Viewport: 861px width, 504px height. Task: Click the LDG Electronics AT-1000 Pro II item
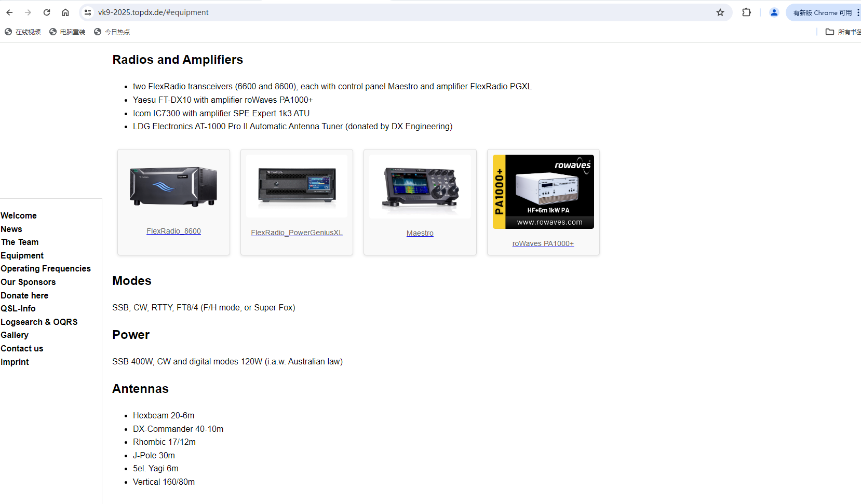coord(292,126)
